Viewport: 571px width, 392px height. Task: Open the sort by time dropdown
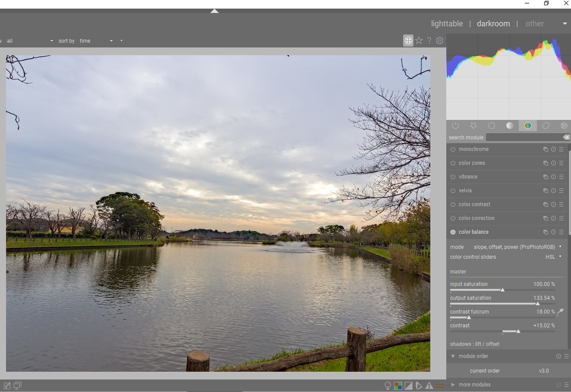point(96,41)
